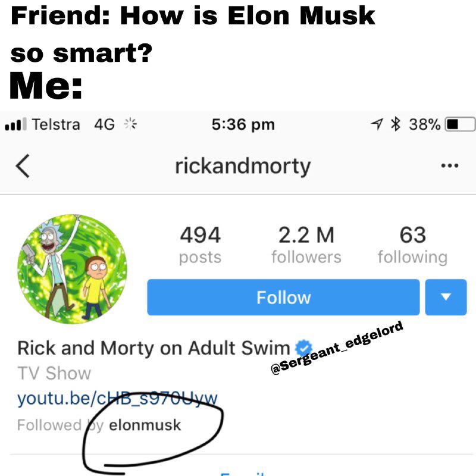
Task: Tap the TV Show category label
Action: tap(54, 373)
